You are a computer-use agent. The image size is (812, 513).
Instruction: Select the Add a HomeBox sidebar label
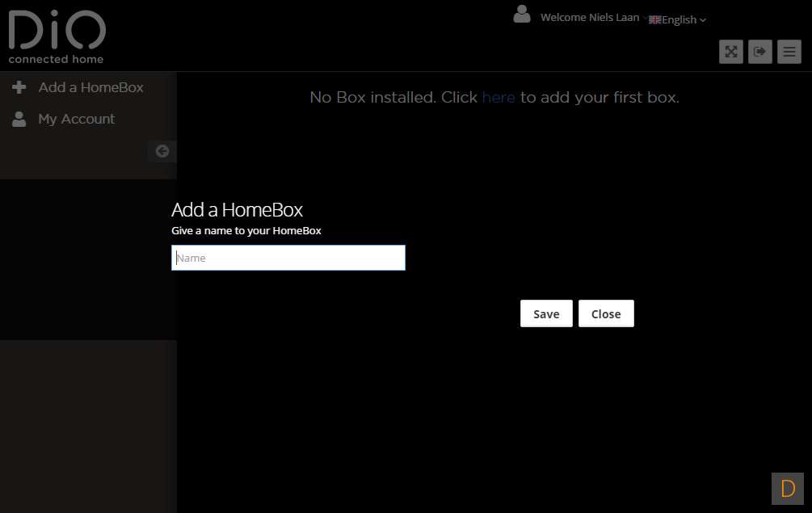tap(90, 87)
